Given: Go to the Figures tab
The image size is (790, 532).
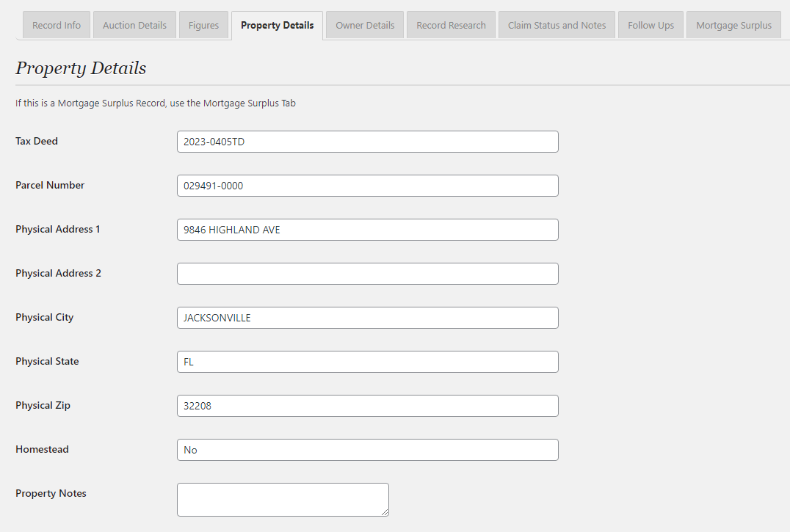Looking at the screenshot, I should [203, 25].
